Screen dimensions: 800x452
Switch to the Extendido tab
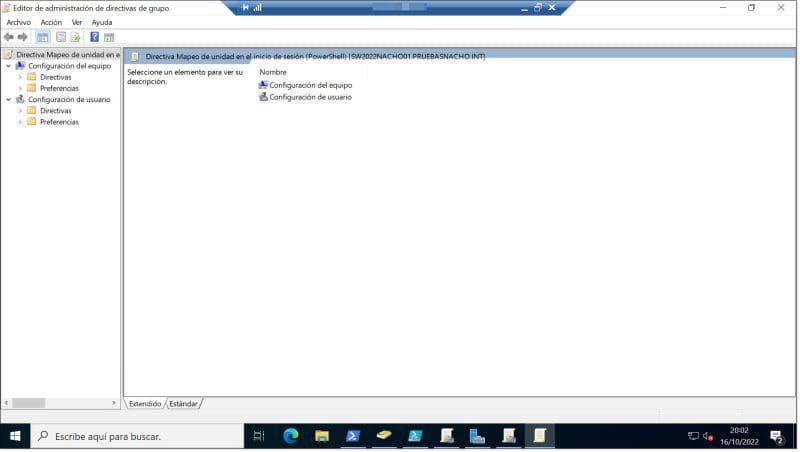[x=145, y=404]
